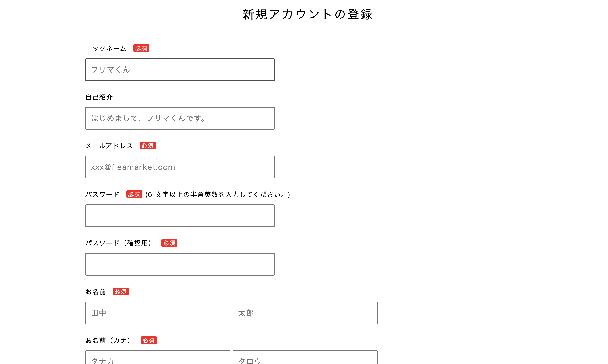The width and height of the screenshot is (608, 364).
Task: Click the お名前（カナ） label
Action: click(x=108, y=340)
